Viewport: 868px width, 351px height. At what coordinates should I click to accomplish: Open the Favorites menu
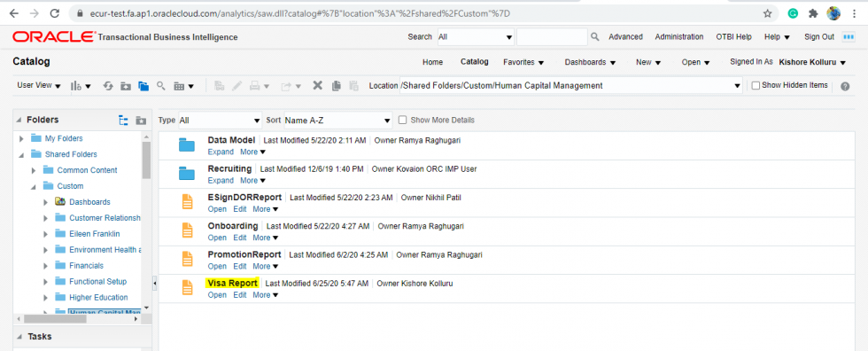[x=523, y=62]
